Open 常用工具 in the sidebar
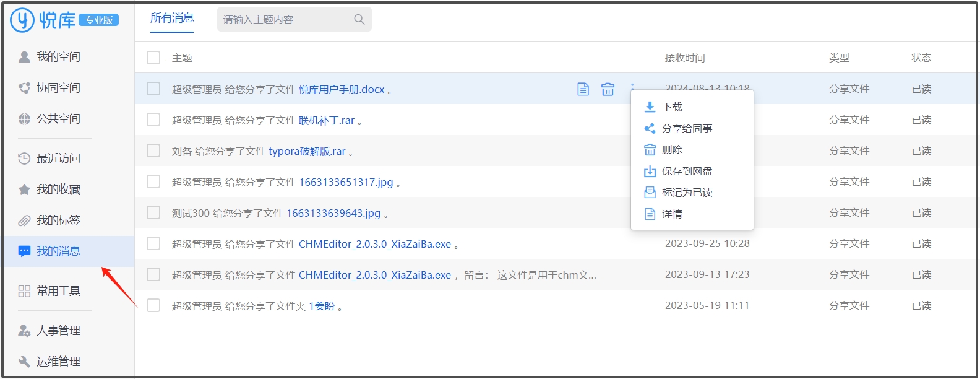 (x=58, y=291)
